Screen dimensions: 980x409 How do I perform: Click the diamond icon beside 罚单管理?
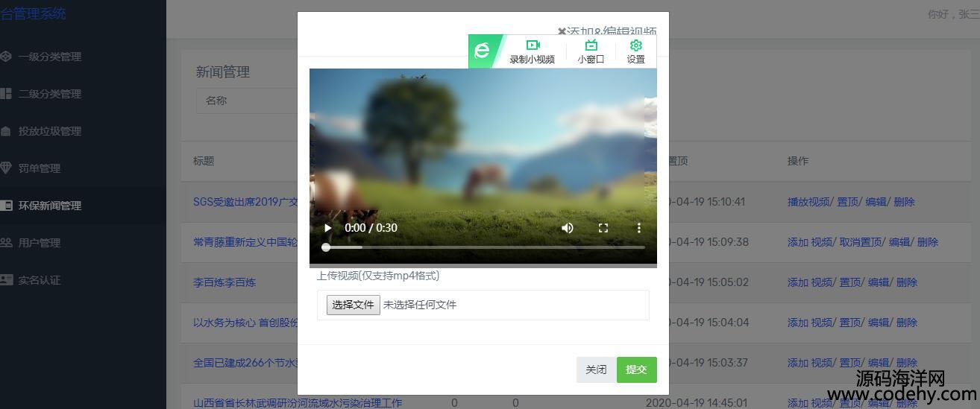(x=5, y=168)
